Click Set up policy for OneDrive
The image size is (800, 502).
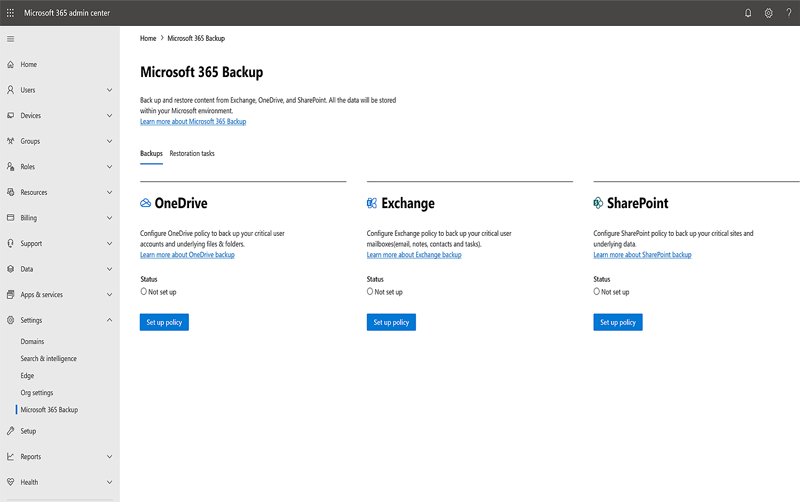point(164,322)
